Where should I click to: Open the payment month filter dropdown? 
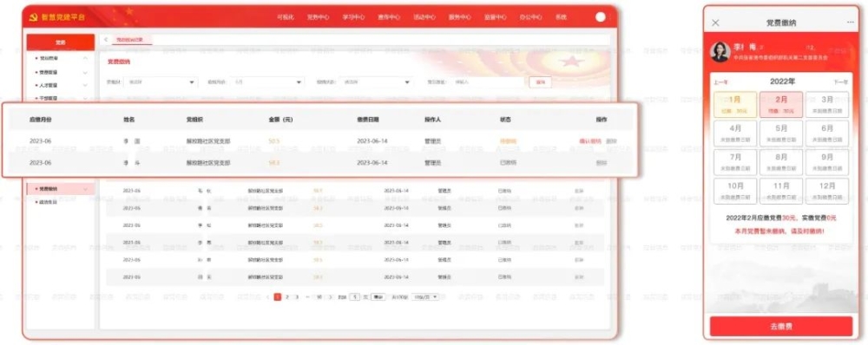[268, 81]
